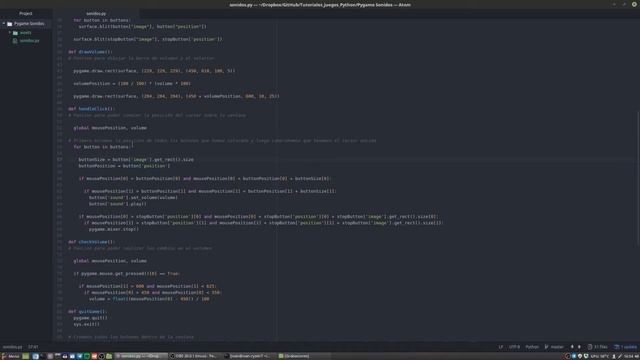Click the 1 update package notice
The width and height of the screenshot is (640, 360).
pyautogui.click(x=625, y=347)
